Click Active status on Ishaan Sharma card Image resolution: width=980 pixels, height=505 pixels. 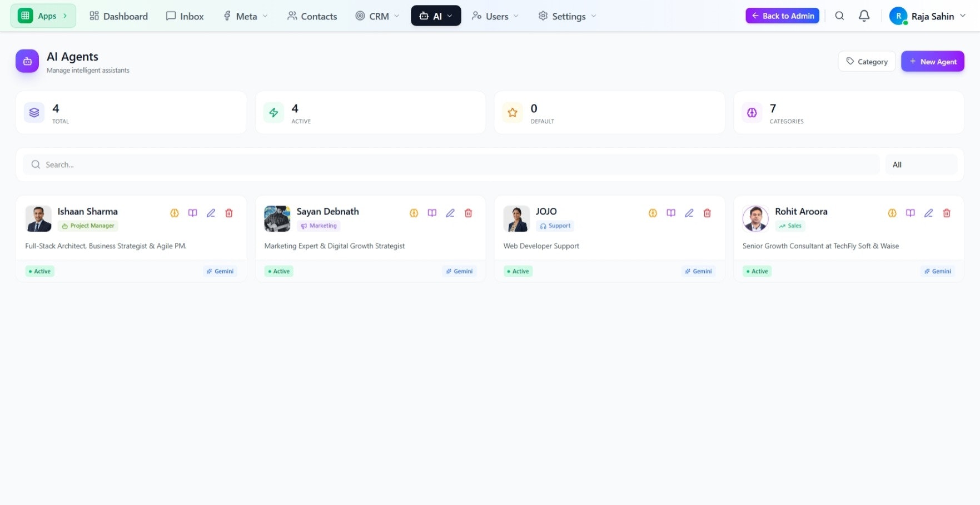(x=39, y=271)
